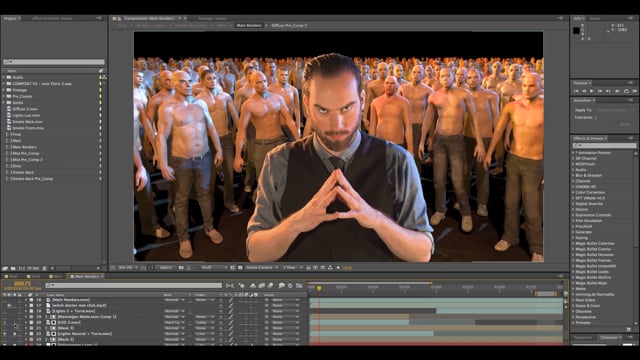Screen dimensions: 640x360
Task: Click the current time indicator in timeline ruler
Action: [319, 288]
